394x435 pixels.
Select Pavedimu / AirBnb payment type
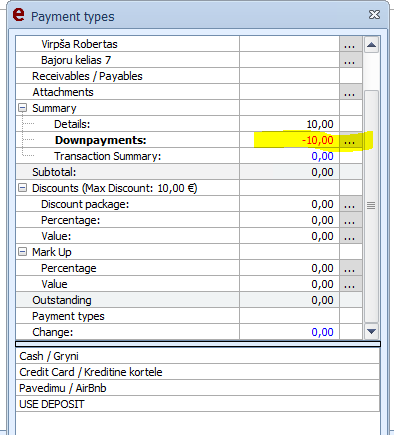tap(198, 388)
